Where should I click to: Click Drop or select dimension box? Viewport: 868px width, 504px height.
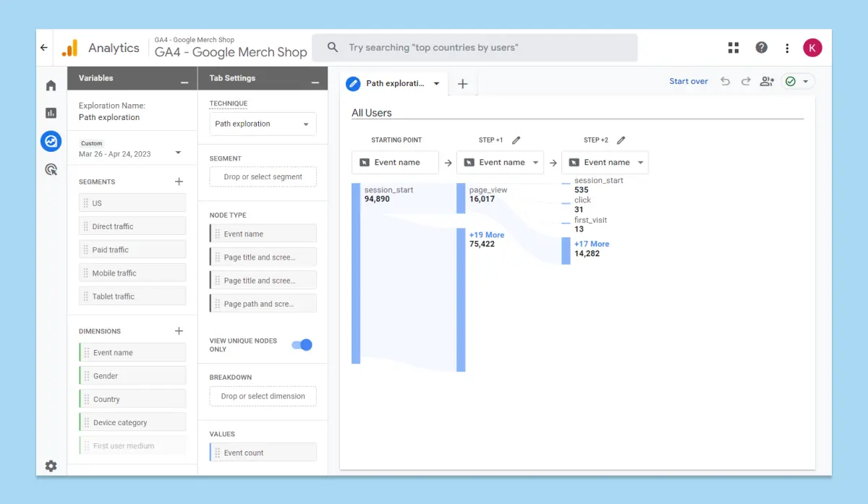pyautogui.click(x=263, y=396)
